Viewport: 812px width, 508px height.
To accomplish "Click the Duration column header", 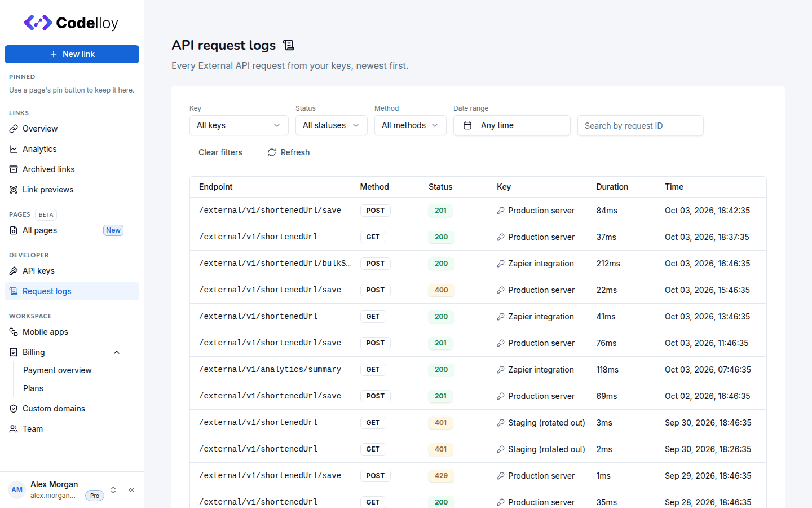I will click(612, 187).
